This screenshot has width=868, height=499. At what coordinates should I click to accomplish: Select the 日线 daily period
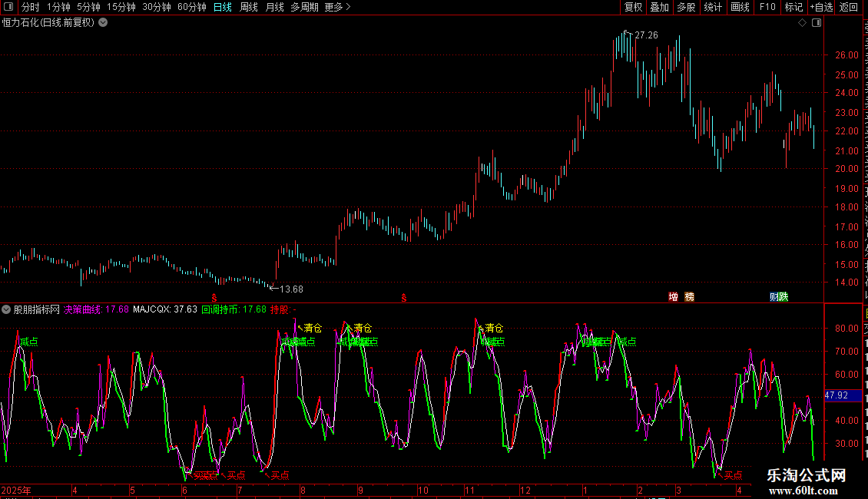pyautogui.click(x=223, y=7)
